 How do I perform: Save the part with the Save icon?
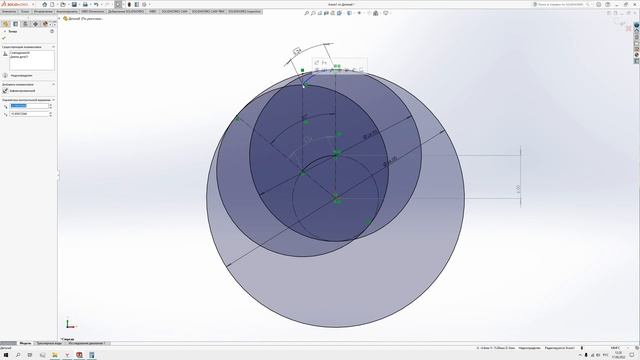pos(74,4)
